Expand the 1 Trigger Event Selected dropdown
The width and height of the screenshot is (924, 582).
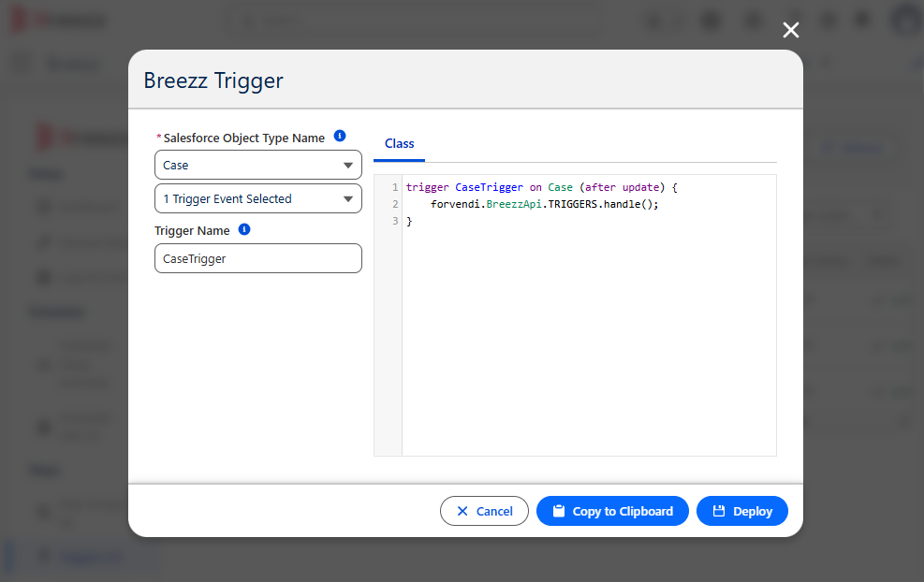(258, 198)
